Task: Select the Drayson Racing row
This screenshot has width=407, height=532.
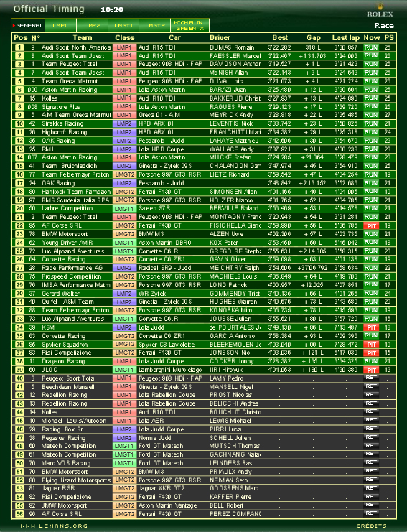Action: [x=204, y=361]
